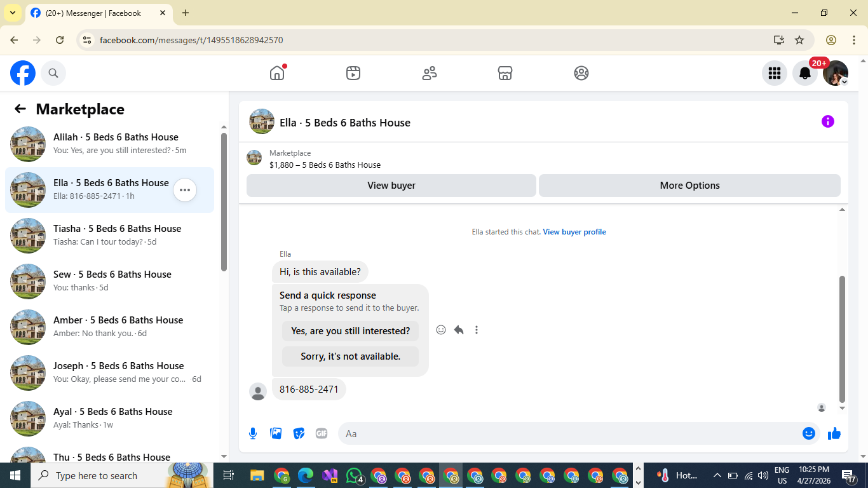Go to the Home feed icon
The width and height of the screenshot is (868, 488).
(277, 73)
